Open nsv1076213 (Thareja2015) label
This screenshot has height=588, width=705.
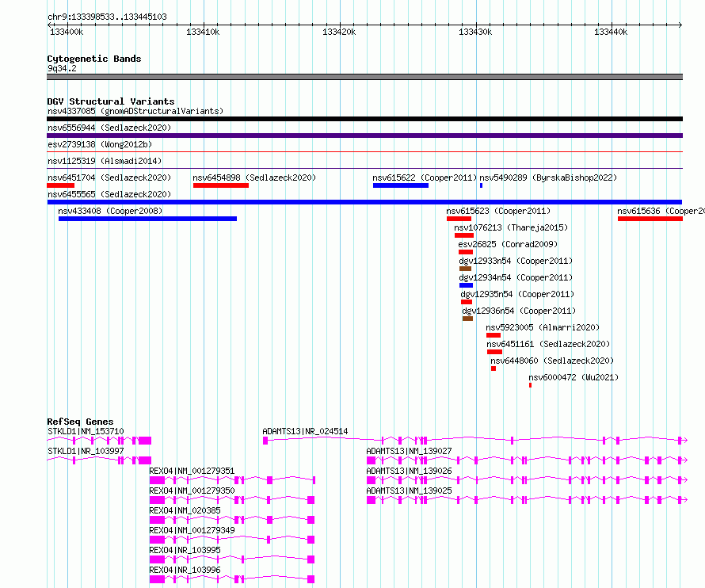click(x=511, y=227)
